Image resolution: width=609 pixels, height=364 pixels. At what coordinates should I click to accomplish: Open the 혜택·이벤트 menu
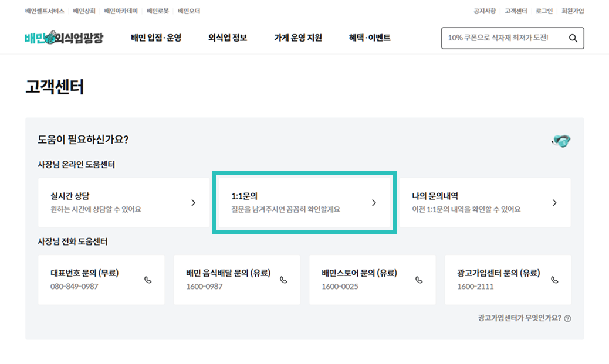370,38
